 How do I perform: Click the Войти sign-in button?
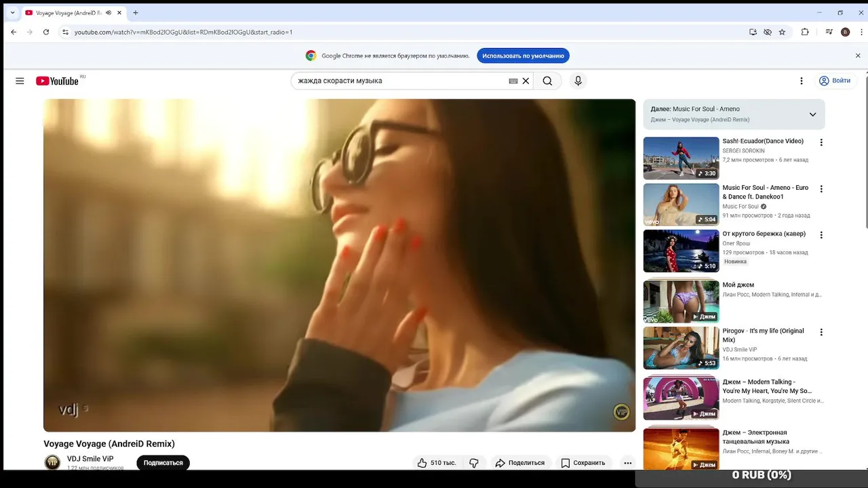(x=835, y=81)
